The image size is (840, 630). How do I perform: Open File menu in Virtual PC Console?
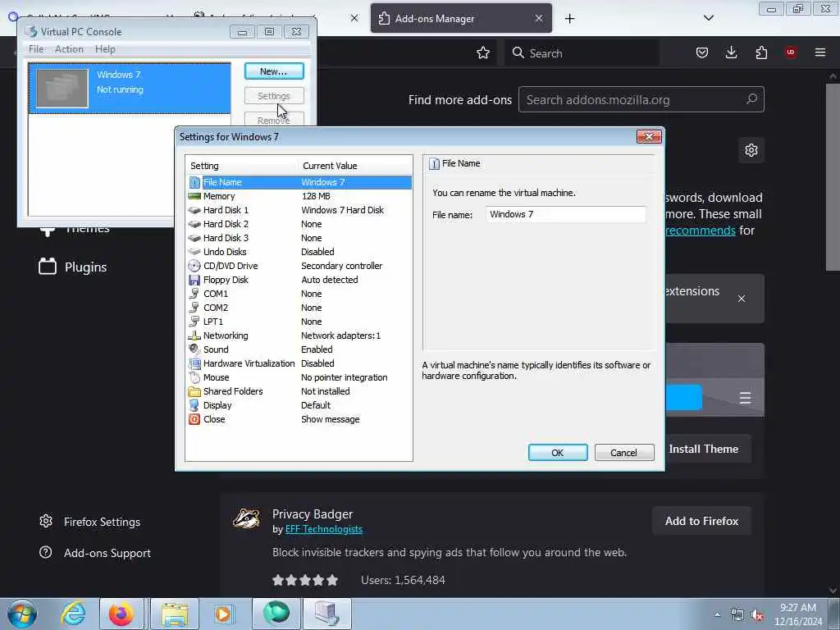(36, 48)
